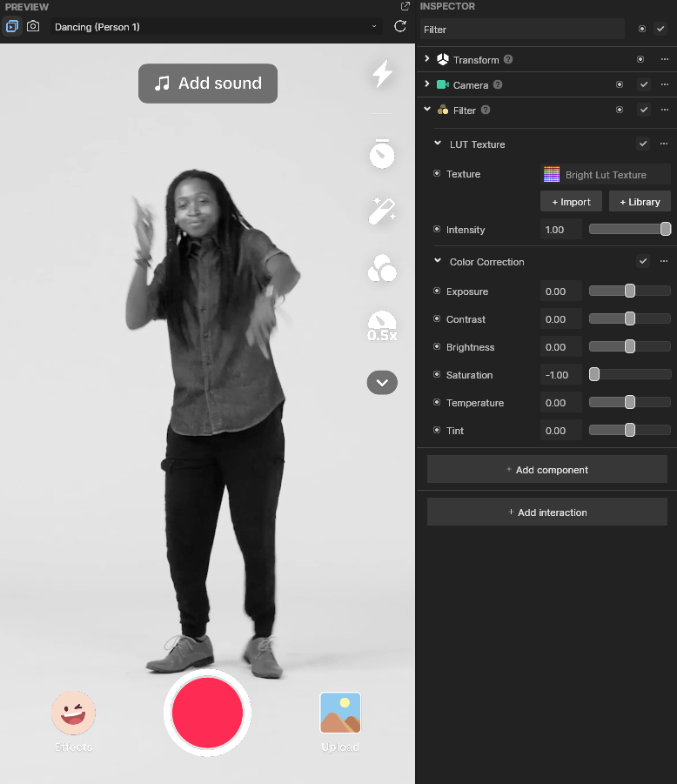Click the Transform component cube icon

tap(443, 59)
